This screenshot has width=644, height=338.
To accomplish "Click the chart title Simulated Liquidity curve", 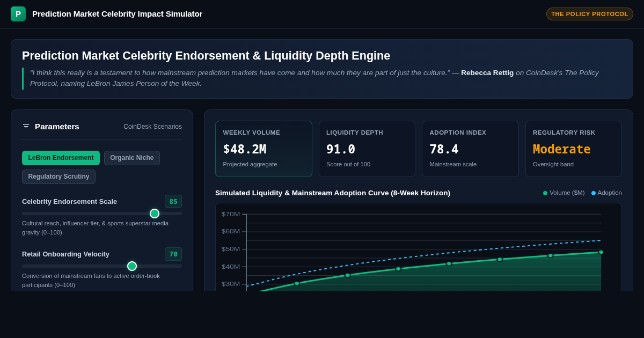I will click(x=333, y=193).
